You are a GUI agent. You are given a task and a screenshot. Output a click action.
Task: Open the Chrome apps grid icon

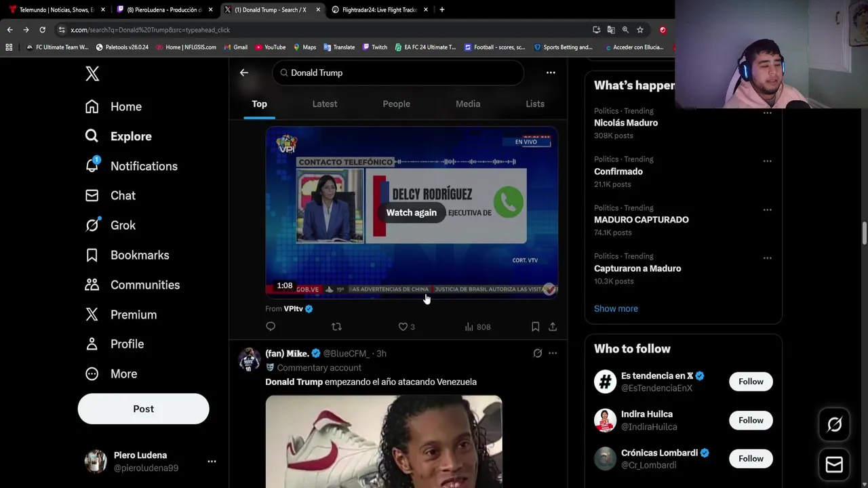pyautogui.click(x=9, y=47)
